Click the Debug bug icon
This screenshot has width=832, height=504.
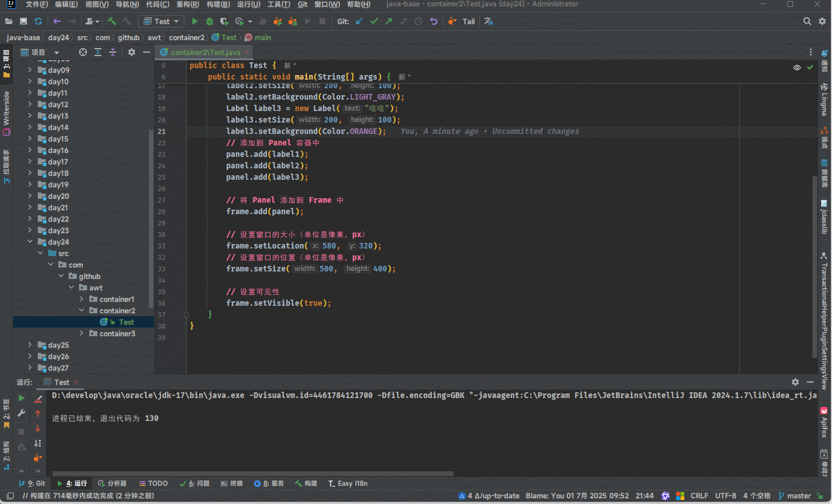pos(210,21)
